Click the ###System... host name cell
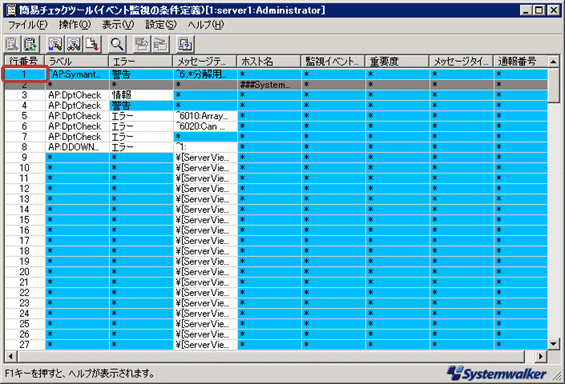Image resolution: width=565 pixels, height=384 pixels. tap(269, 85)
